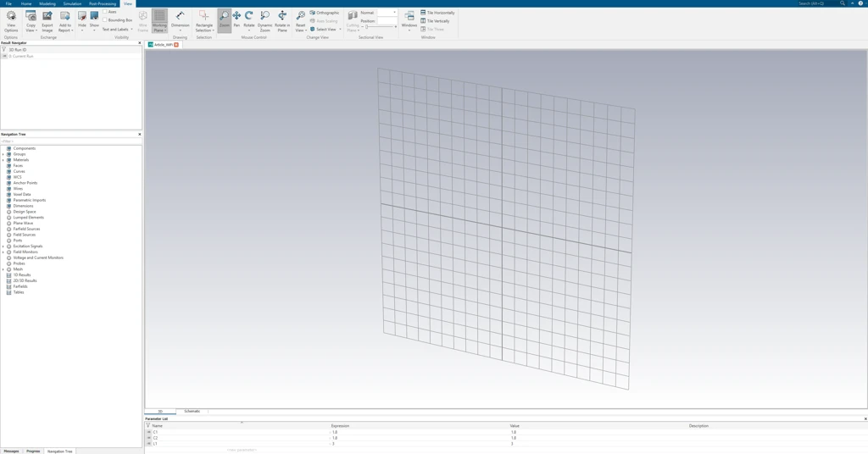Toggle Axes Scaling option
Screen dimensions: 868x454
coord(324,21)
